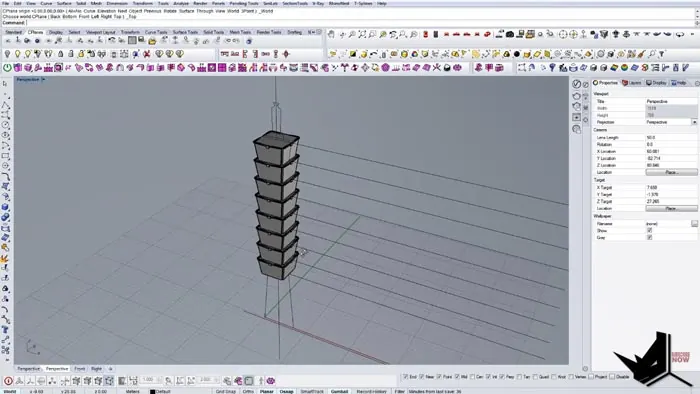Click the red X icon in lock toolbar

146,54
